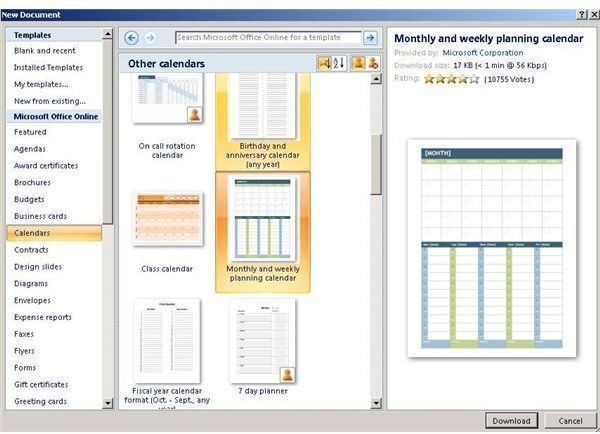600x434 pixels.
Task: Go back with the left arrow button
Action: [x=131, y=38]
